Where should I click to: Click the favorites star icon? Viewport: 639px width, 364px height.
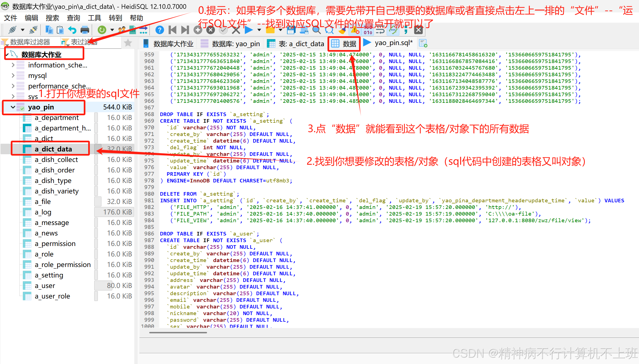pos(128,43)
